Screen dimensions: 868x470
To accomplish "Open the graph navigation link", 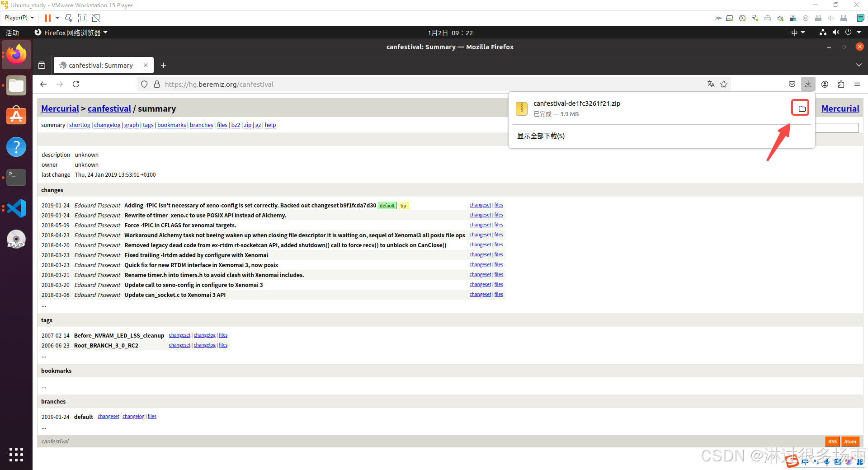I will pos(132,125).
